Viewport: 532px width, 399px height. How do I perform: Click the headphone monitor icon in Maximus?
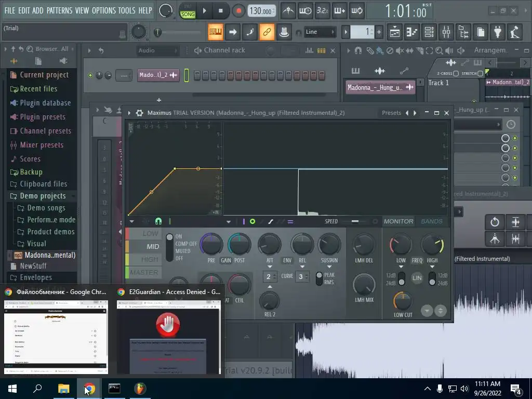tap(158, 221)
